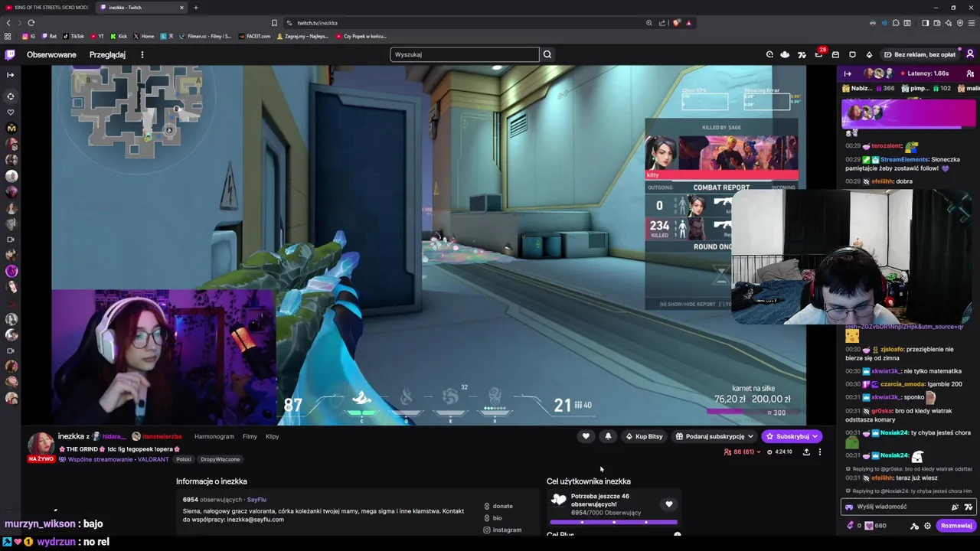This screenshot has width=980, height=551.
Task: Open the Brave Rewards triangle icon
Action: click(x=688, y=23)
